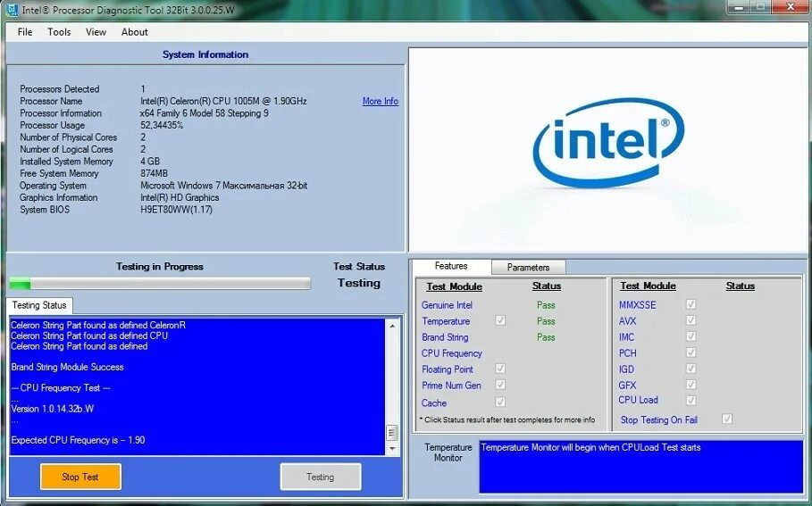The image size is (812, 506).
Task: Click the testing progress bar
Action: [160, 284]
